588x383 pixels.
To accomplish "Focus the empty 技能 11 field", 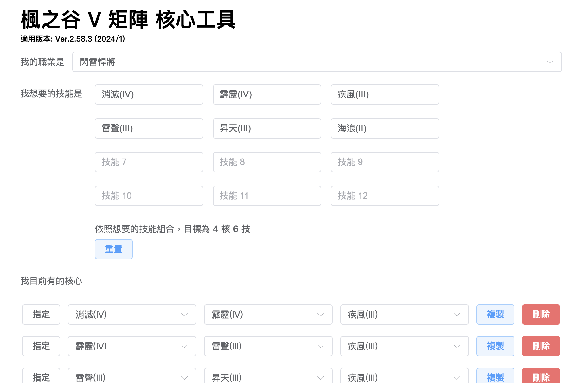I will point(267,196).
